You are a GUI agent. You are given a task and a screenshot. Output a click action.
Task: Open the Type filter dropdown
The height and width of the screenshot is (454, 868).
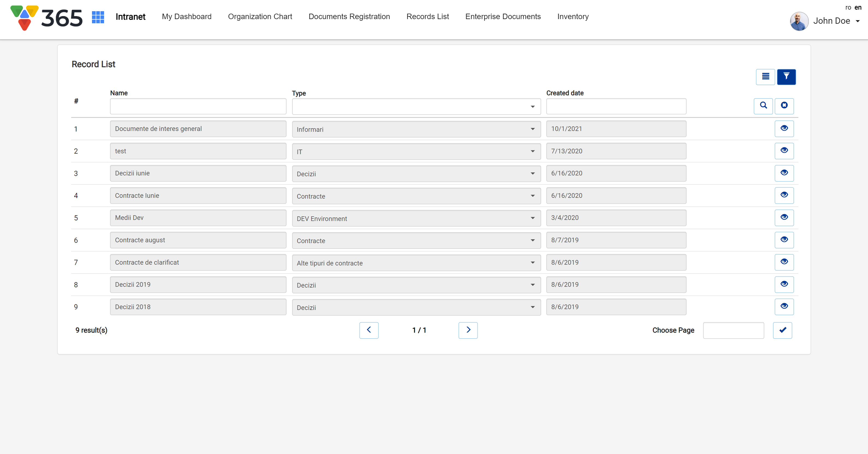tap(416, 106)
